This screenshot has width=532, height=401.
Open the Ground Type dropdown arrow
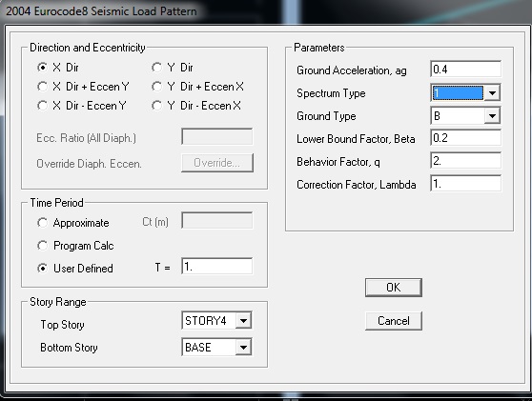[x=492, y=116]
